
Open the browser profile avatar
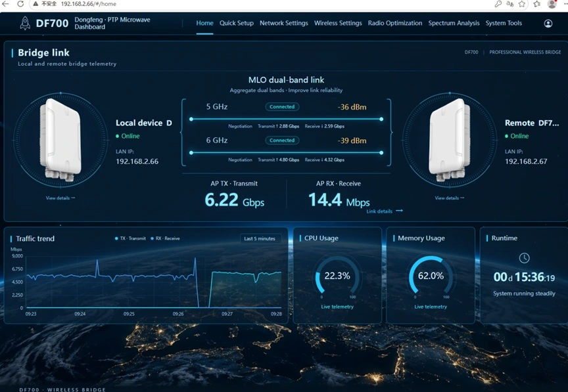click(x=552, y=4)
